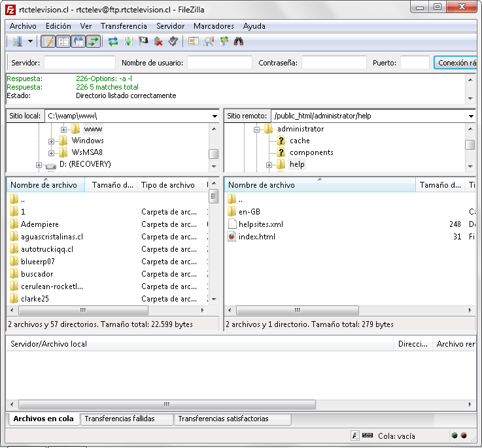
Task: Toggle the local directory tree view
Action: pos(63,41)
